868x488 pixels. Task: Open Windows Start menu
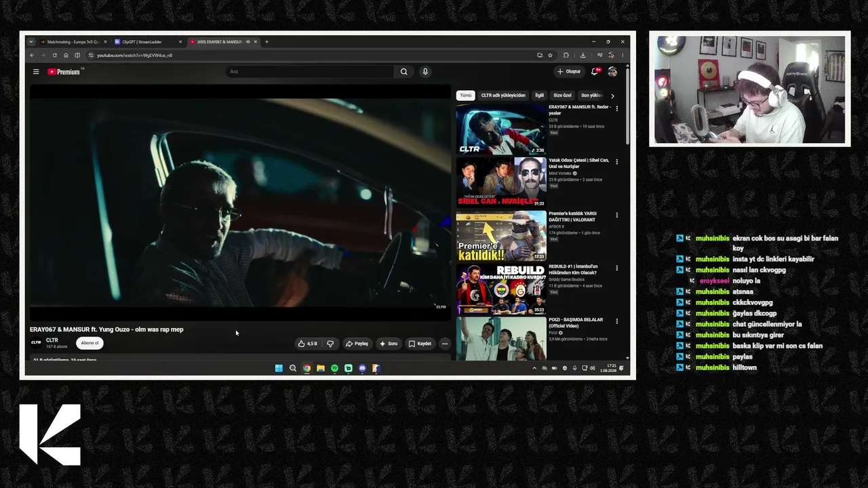tap(279, 368)
